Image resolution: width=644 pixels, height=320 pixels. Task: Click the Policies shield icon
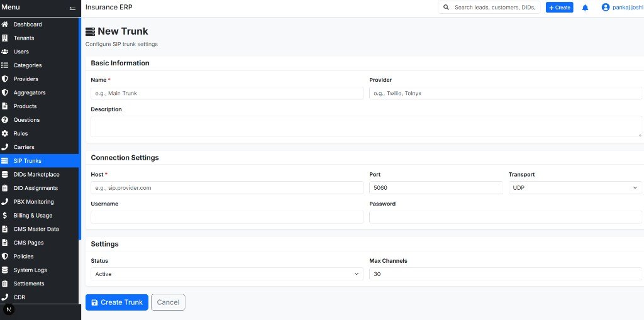point(5,256)
